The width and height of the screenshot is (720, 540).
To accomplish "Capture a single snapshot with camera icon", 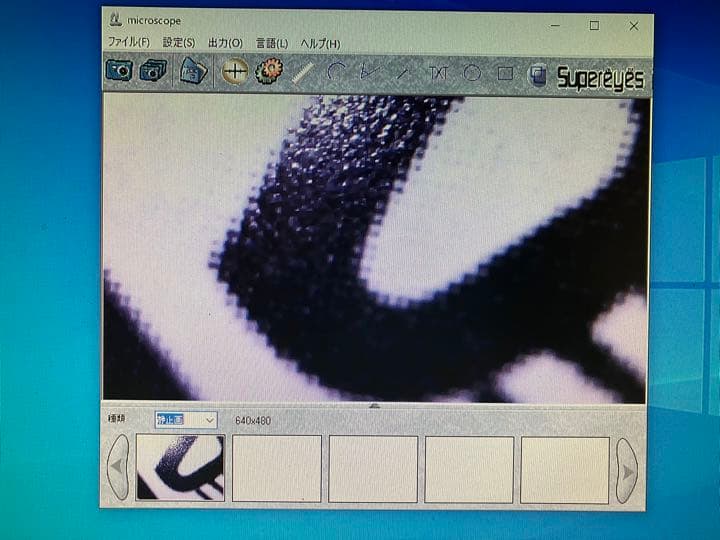I will coord(118,70).
